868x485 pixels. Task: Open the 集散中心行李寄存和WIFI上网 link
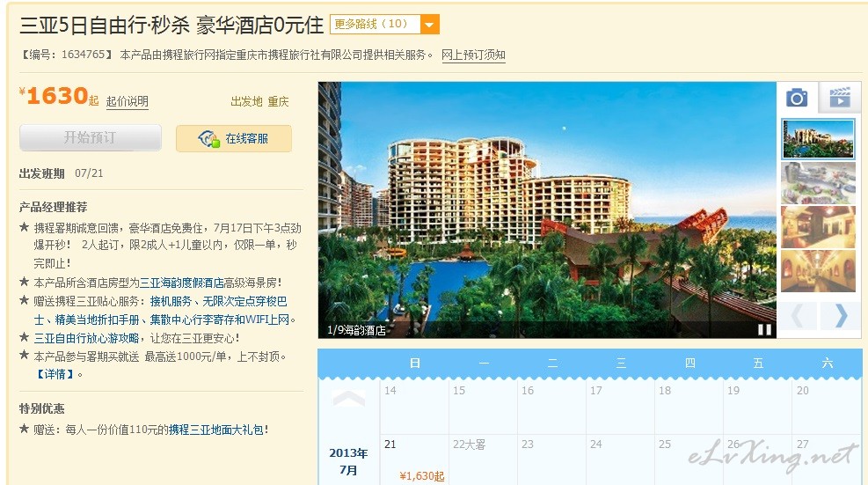coord(220,320)
